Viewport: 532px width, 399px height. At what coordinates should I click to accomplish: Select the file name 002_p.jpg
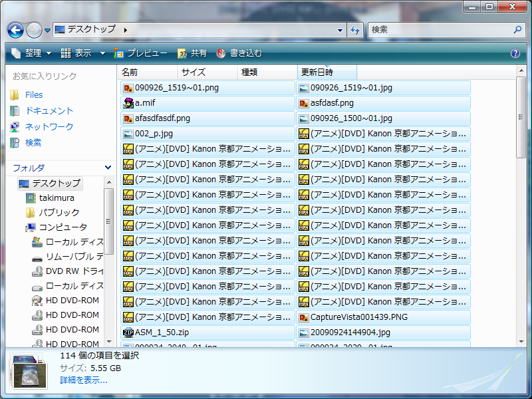154,134
